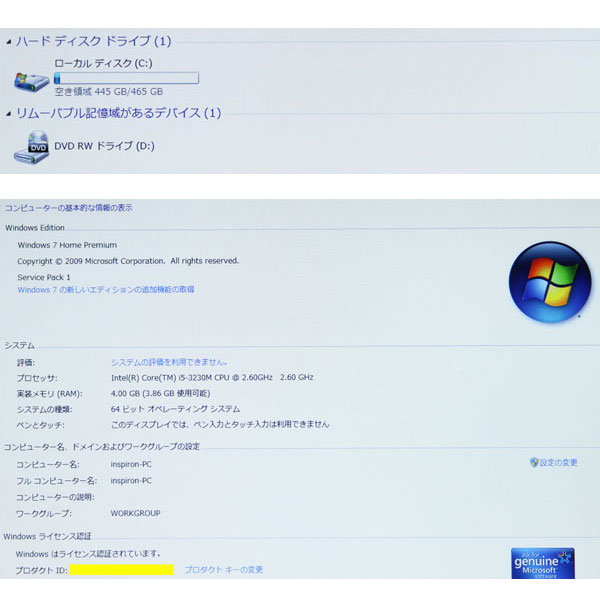Click the genuine Microsoft software badge
The width and height of the screenshot is (600, 600).
tap(543, 563)
